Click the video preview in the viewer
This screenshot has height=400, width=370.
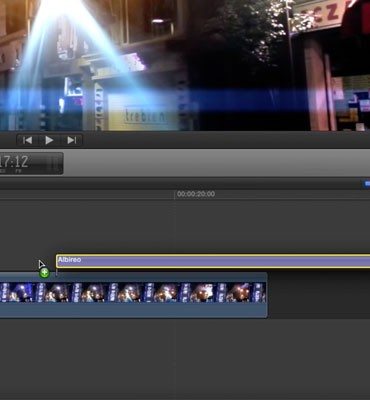[x=185, y=65]
